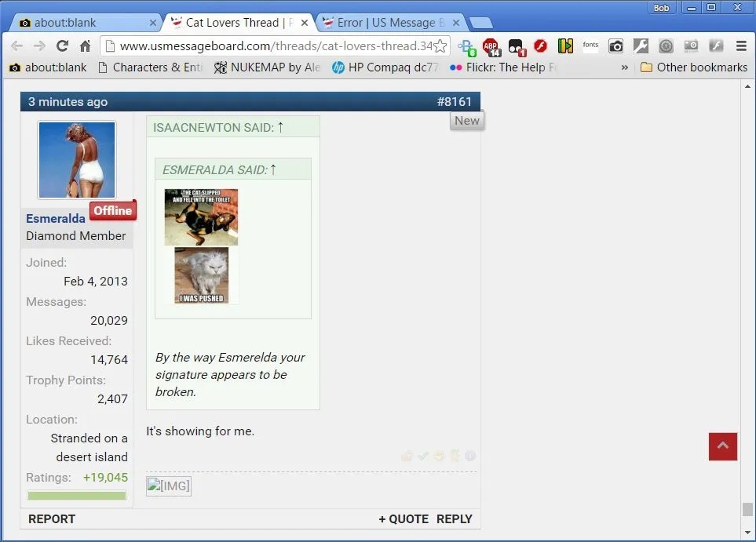Click the Stranded on a desert island location
Viewport: 756px width, 542px height.
[x=89, y=448]
